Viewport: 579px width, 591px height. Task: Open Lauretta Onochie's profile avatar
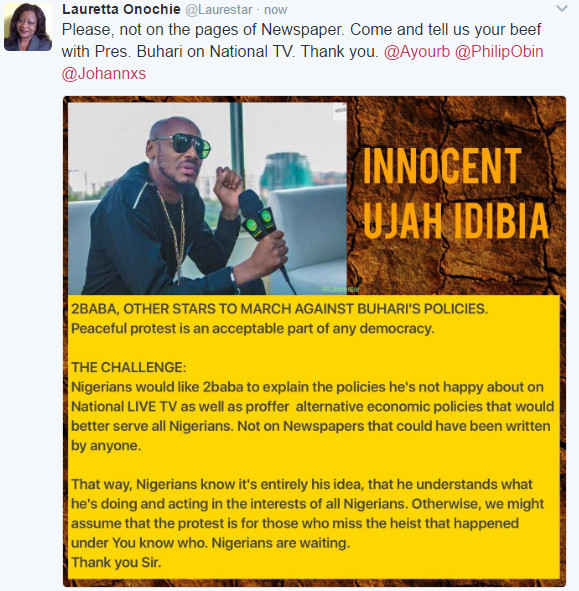28,27
